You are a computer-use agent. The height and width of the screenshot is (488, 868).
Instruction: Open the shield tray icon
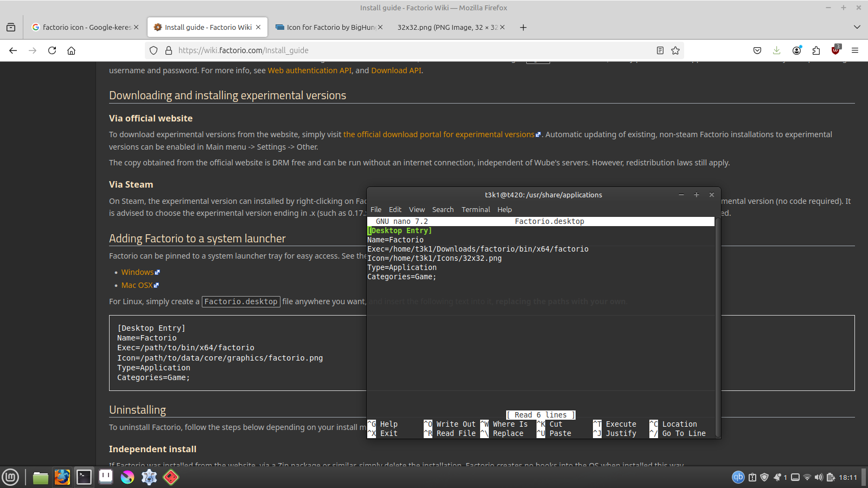tap(764, 477)
